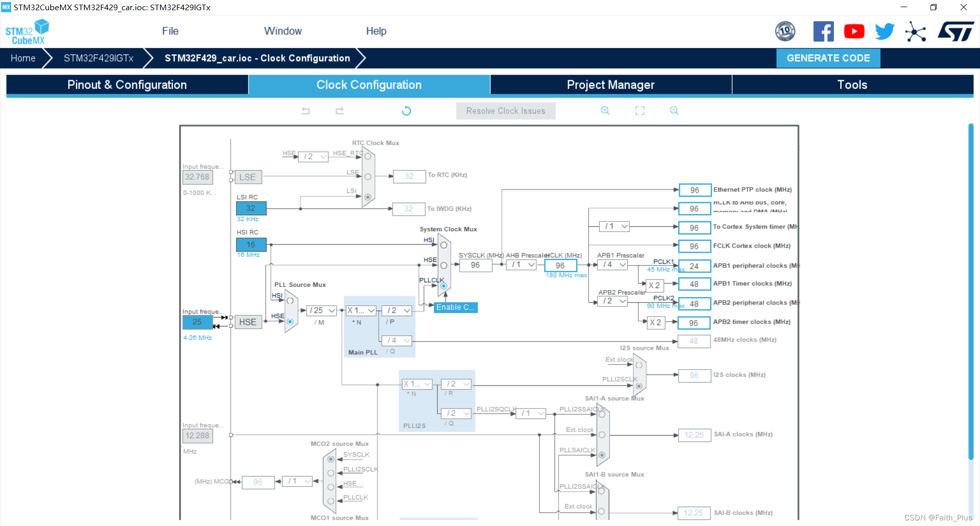This screenshot has width=980, height=526.
Task: Click the APB1 peripheral clocks value 24
Action: (x=694, y=266)
